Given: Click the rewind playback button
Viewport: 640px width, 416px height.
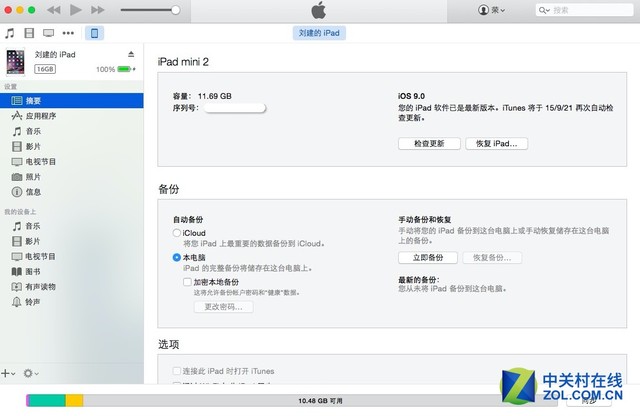Looking at the screenshot, I should 53,10.
